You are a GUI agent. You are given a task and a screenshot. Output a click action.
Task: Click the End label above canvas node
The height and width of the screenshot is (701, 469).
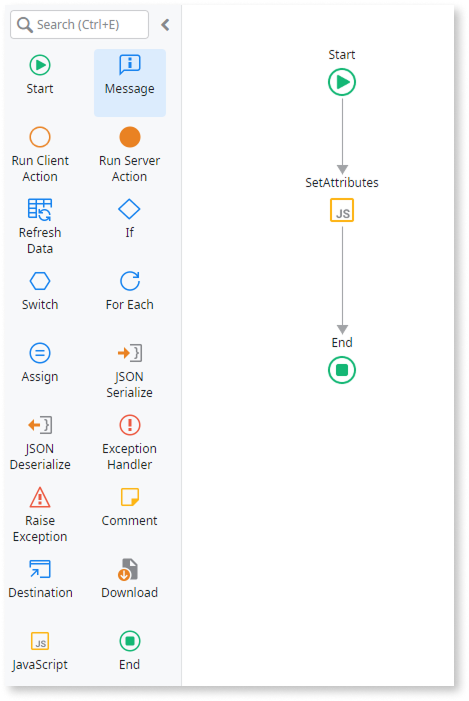(342, 342)
